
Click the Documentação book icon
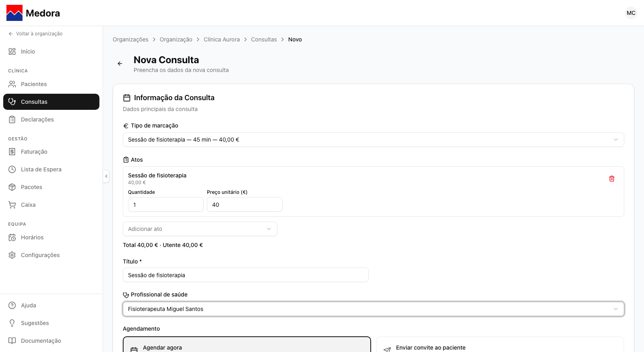click(x=12, y=341)
